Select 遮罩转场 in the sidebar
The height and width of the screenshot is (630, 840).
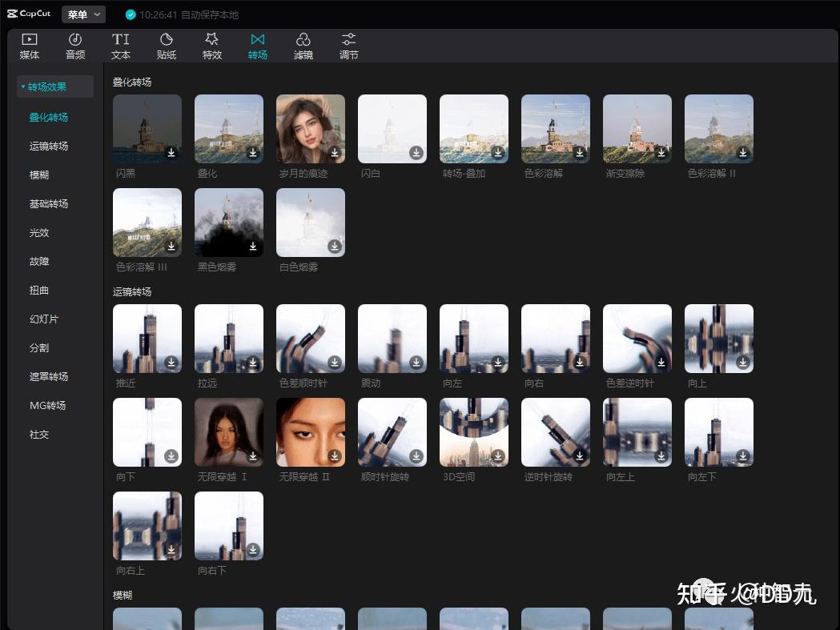(48, 376)
